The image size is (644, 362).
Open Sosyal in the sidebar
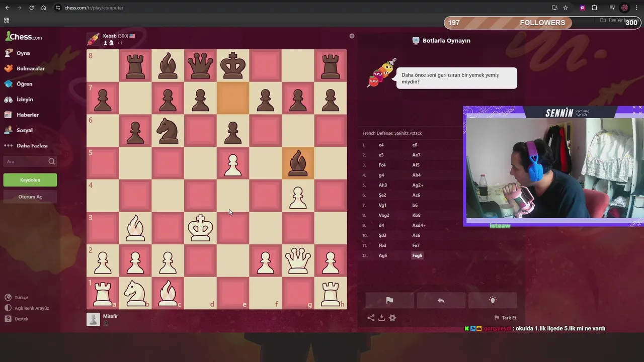point(25,130)
